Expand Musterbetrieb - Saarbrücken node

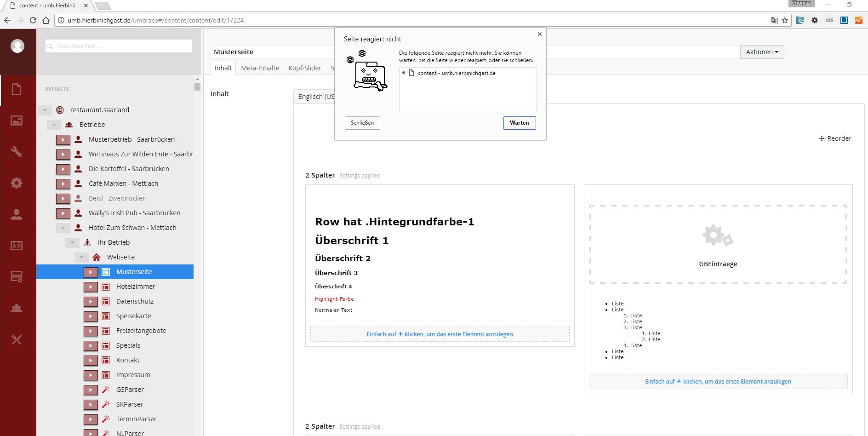tap(63, 139)
